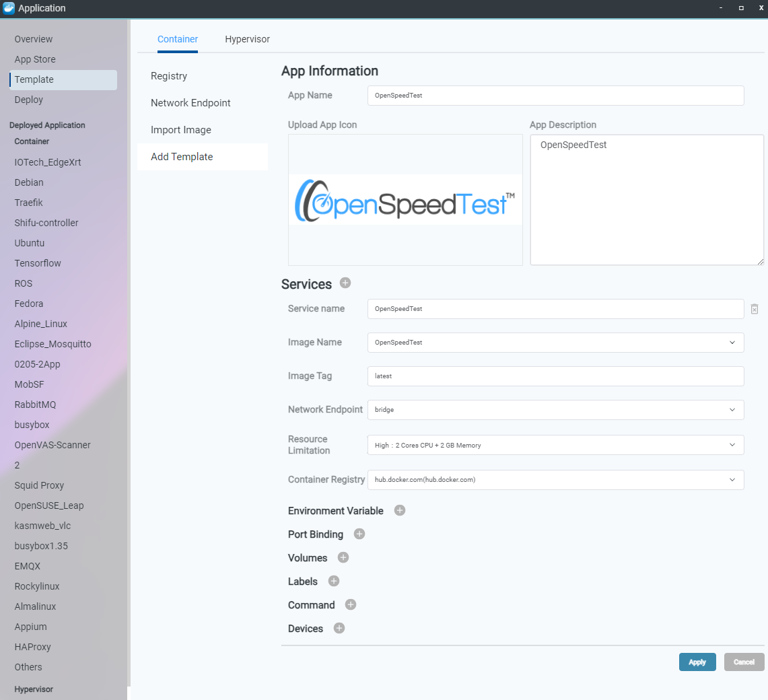
Task: Switch to the Hypervisor tab
Action: coord(247,39)
